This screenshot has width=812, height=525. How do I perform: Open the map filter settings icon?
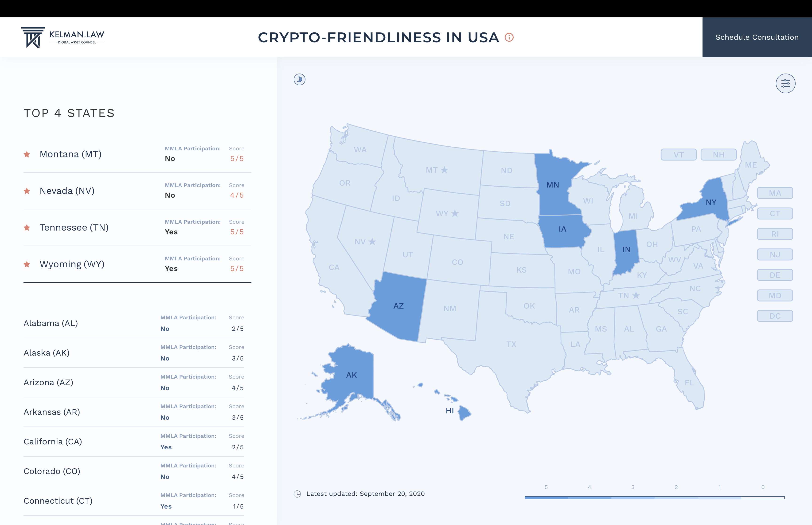(785, 83)
